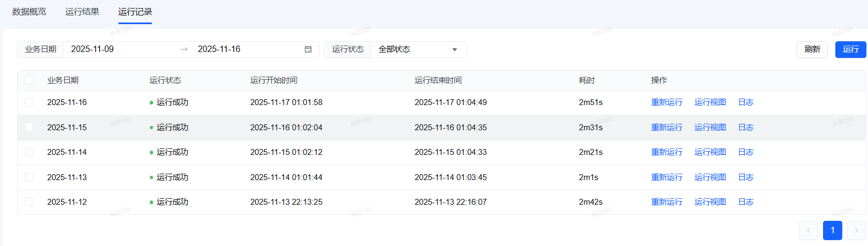
Task: Click the 运行状态 filter label
Action: pos(348,49)
